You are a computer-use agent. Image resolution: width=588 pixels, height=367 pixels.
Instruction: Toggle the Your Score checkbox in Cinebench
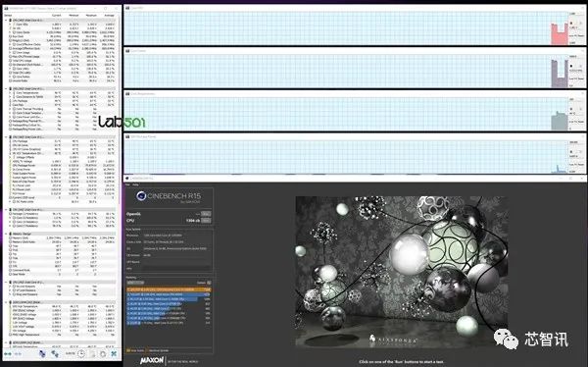[x=127, y=351]
